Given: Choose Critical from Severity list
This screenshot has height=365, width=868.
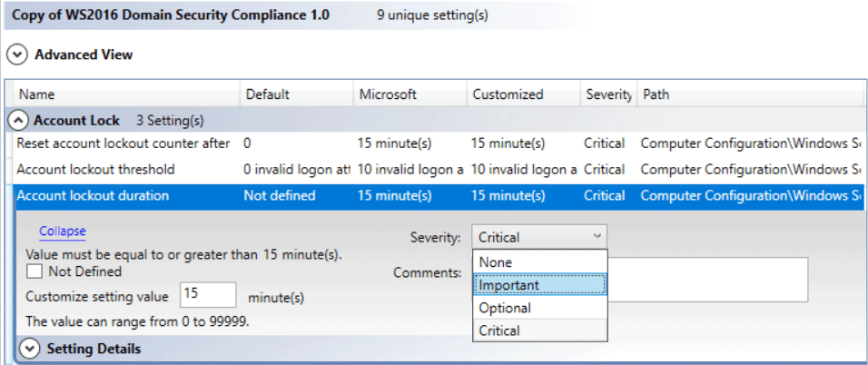Looking at the screenshot, I should coord(540,330).
